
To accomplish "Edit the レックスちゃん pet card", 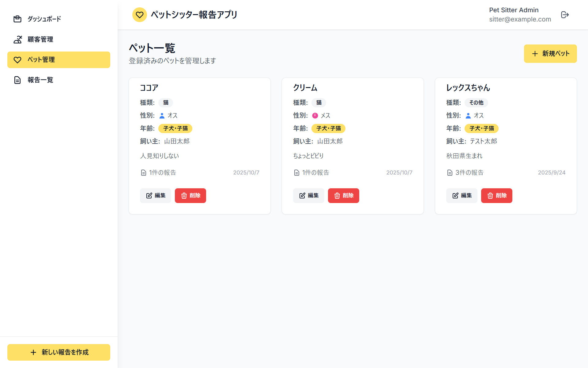I will coord(462,196).
